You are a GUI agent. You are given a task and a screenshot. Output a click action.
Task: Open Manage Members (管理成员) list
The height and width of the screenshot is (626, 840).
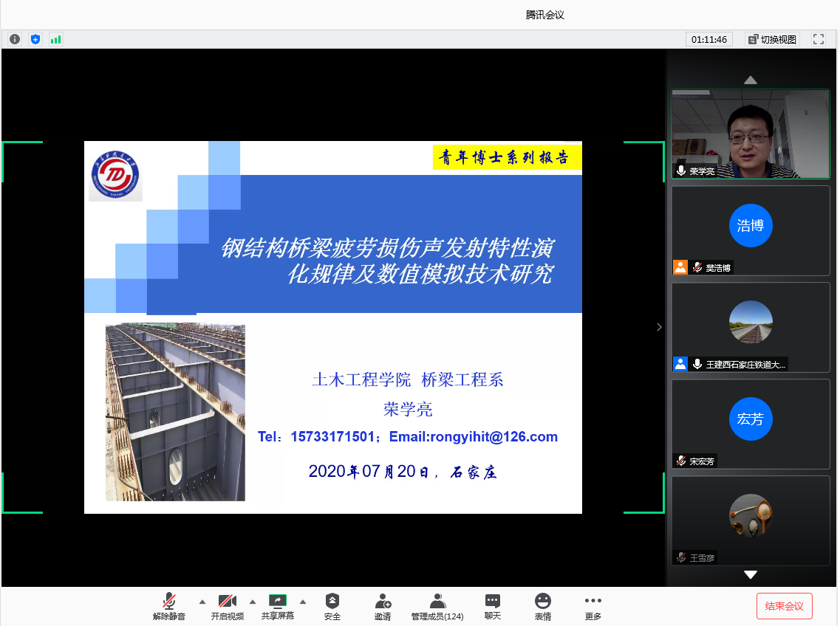(437, 606)
